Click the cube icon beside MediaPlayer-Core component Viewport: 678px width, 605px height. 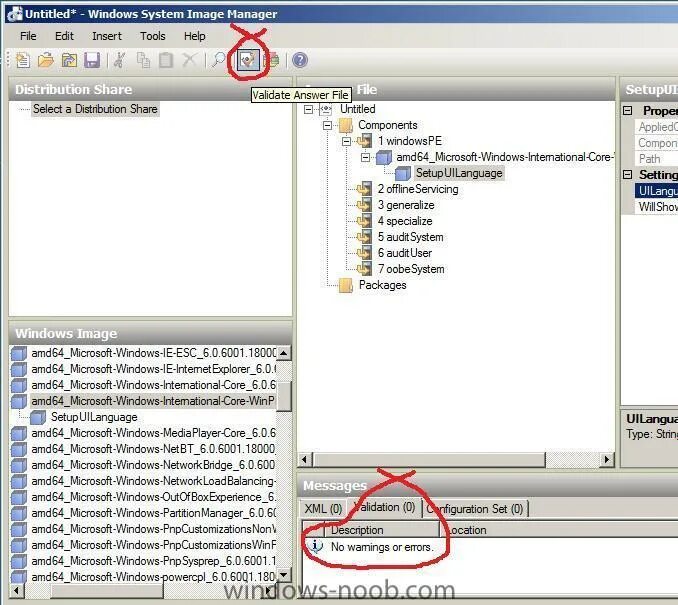coord(19,433)
